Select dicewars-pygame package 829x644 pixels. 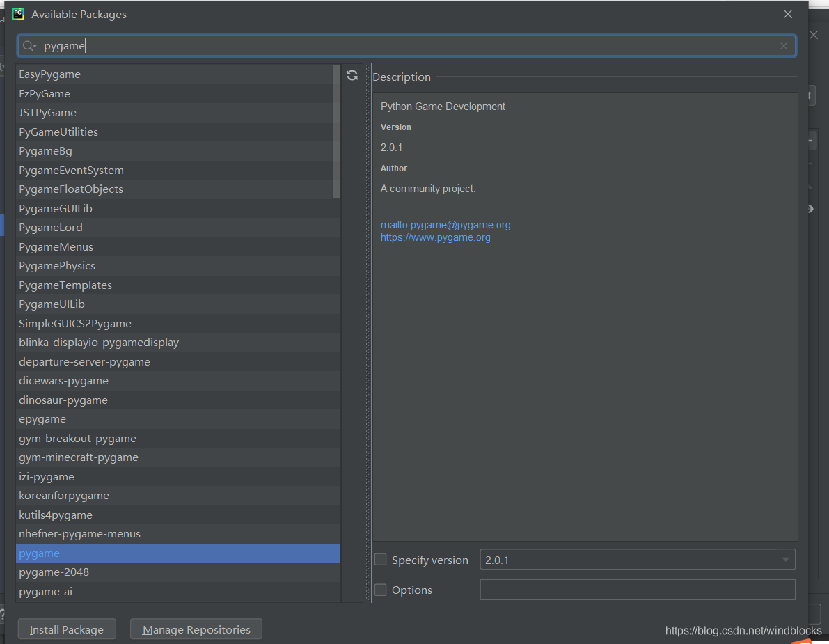(178, 381)
